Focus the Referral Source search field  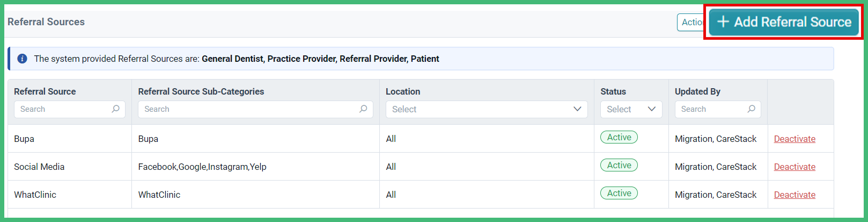[70, 109]
